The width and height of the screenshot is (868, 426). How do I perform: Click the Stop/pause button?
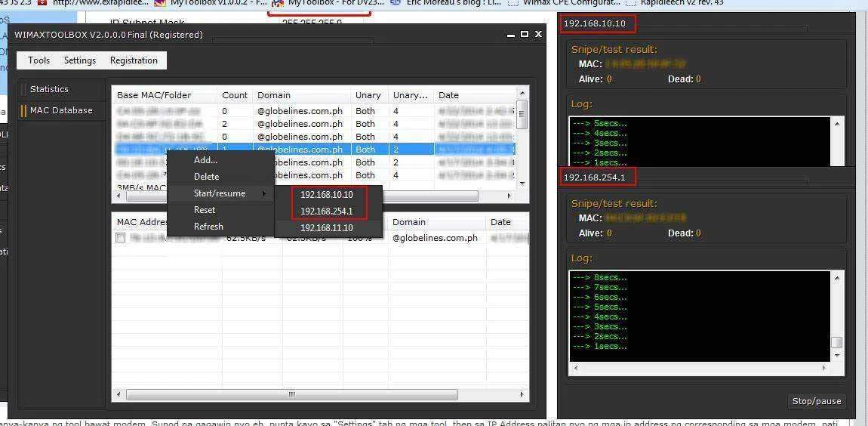[817, 401]
